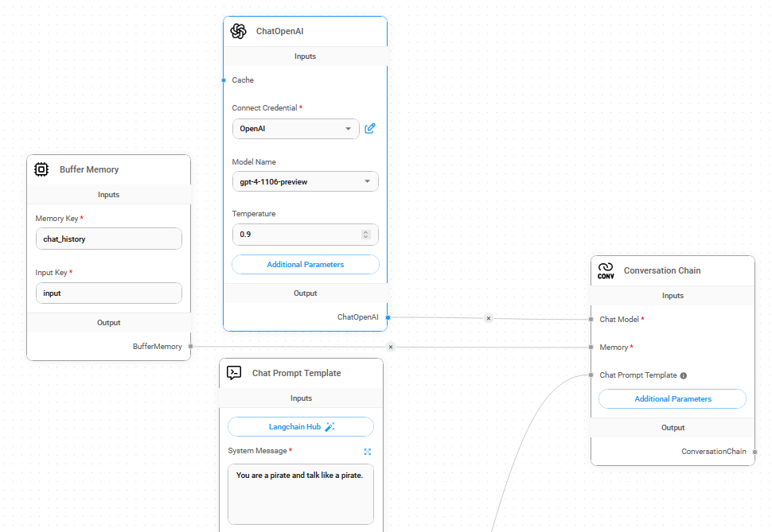Click the Memory input anchor on Conversation Chain

coord(591,348)
